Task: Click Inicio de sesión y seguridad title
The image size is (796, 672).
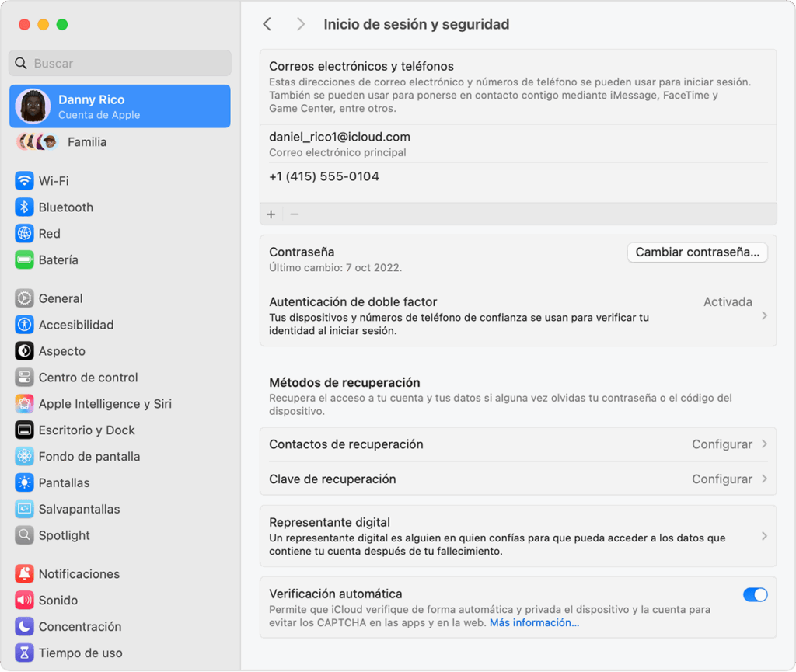Action: [x=417, y=24]
